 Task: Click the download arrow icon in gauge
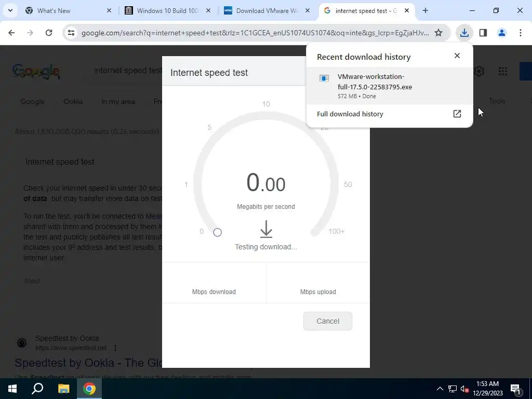tap(267, 229)
